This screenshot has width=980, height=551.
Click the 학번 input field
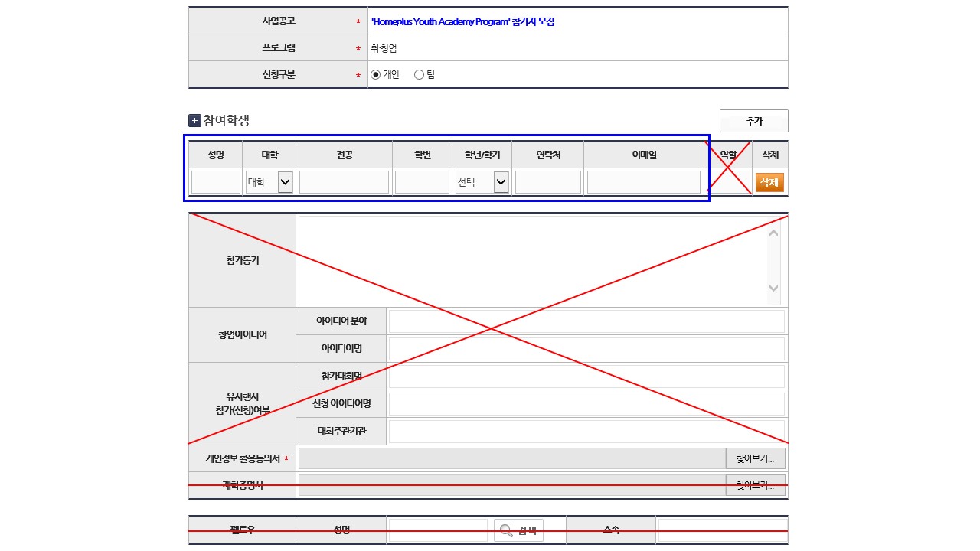[x=422, y=182]
